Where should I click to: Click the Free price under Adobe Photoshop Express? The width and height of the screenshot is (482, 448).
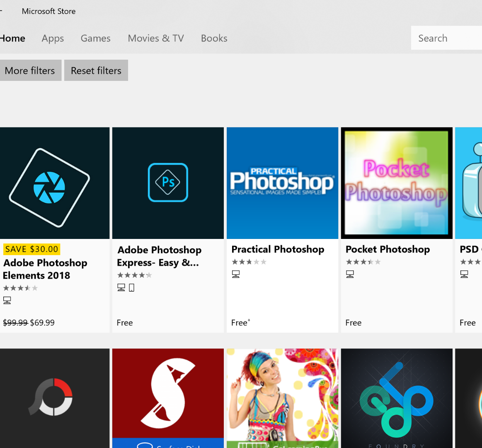point(125,322)
